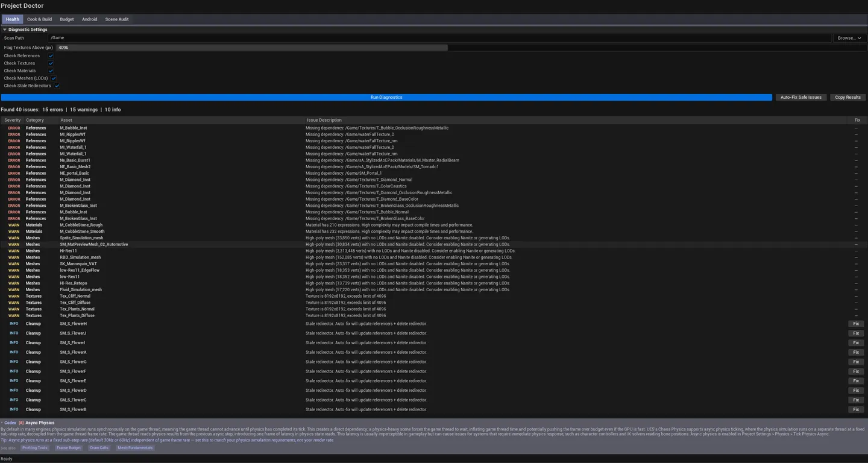Screen dimensions: 868x463
Task: Click the Scan Path input field
Action: (x=439, y=38)
